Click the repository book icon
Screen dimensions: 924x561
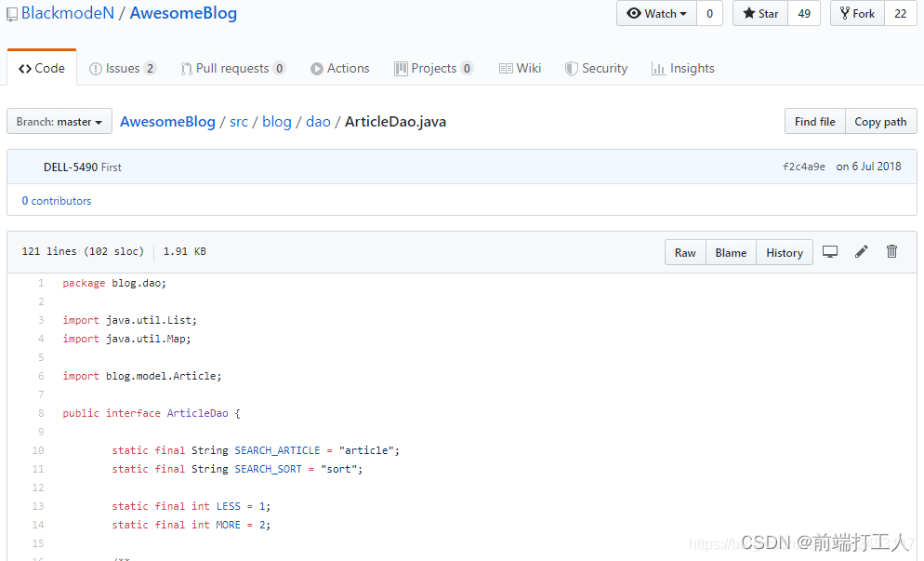[12, 14]
